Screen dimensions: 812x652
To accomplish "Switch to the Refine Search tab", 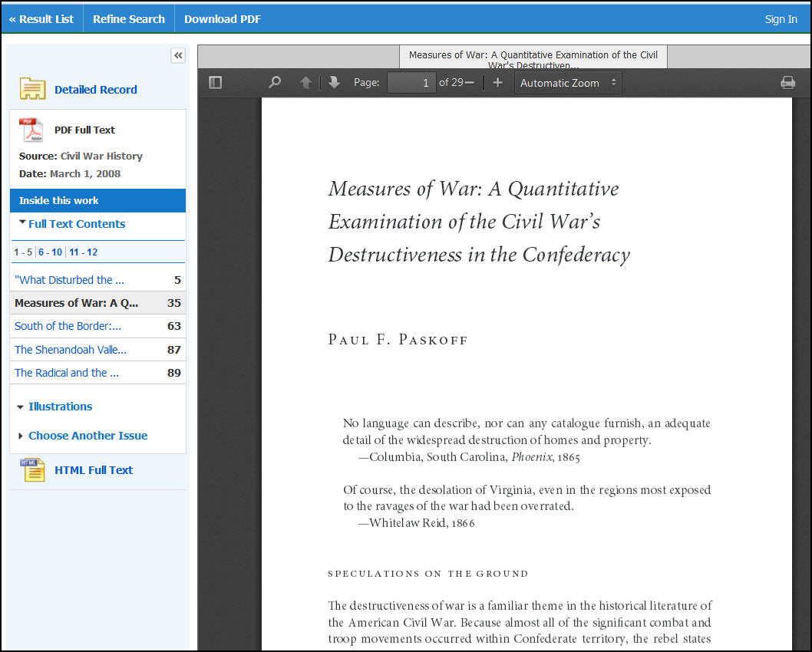I will tap(128, 18).
